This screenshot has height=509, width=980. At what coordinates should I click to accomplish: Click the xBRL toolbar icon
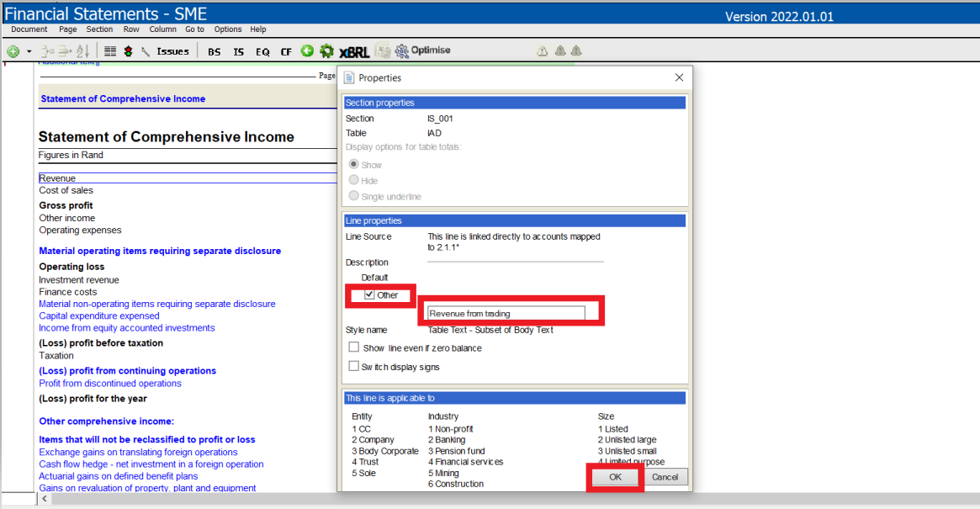(x=354, y=51)
